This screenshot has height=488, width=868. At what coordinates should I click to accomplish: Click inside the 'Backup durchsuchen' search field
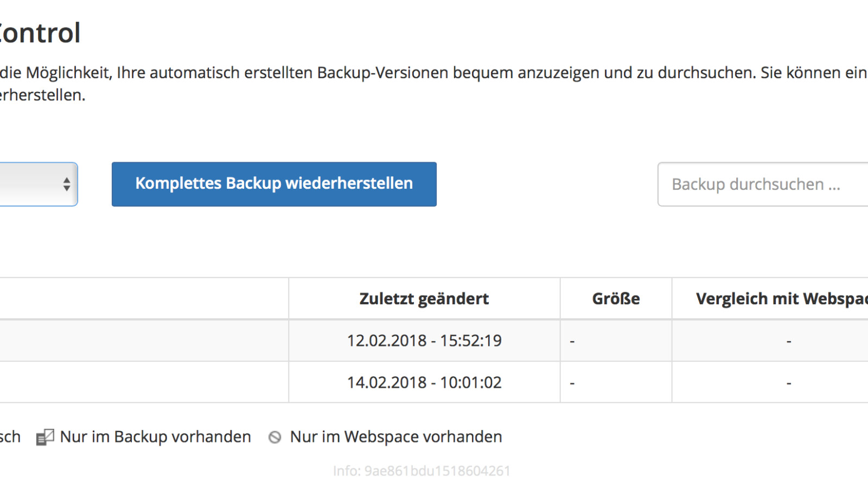click(759, 184)
